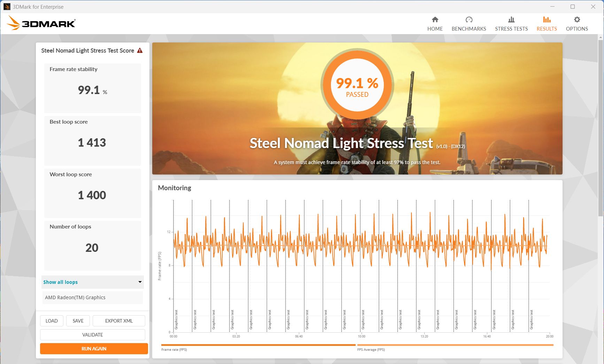Click the 3DMark logo

(x=41, y=23)
